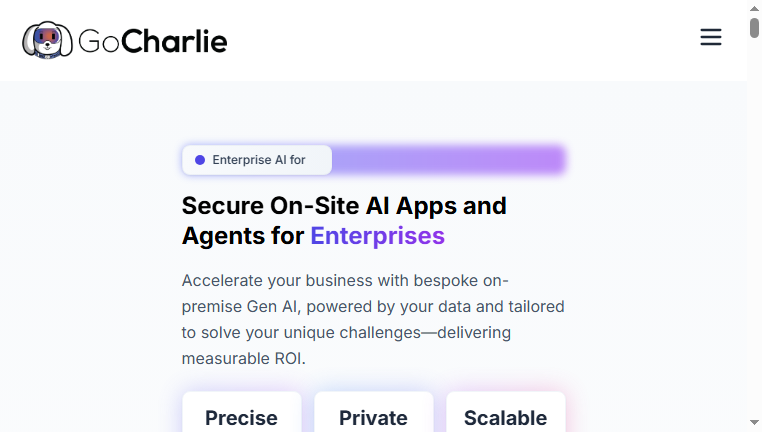Click the GoCharlie dog mascot logo

point(47,40)
